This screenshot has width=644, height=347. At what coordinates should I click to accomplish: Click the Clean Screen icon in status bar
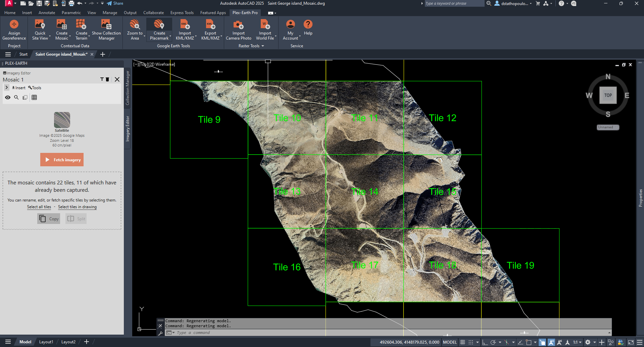[631, 342]
